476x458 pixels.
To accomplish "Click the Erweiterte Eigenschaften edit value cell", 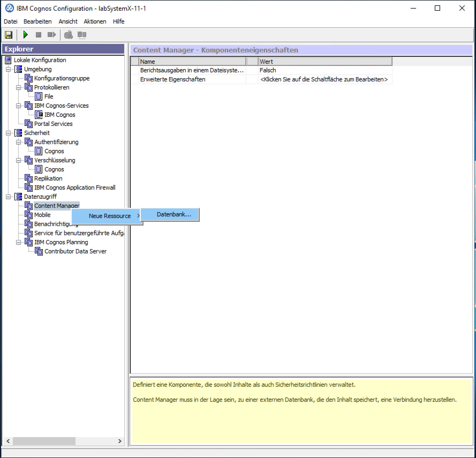I will [x=324, y=80].
